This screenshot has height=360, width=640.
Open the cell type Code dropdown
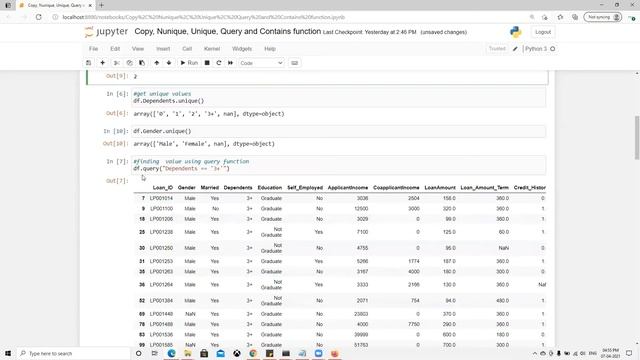pos(261,63)
